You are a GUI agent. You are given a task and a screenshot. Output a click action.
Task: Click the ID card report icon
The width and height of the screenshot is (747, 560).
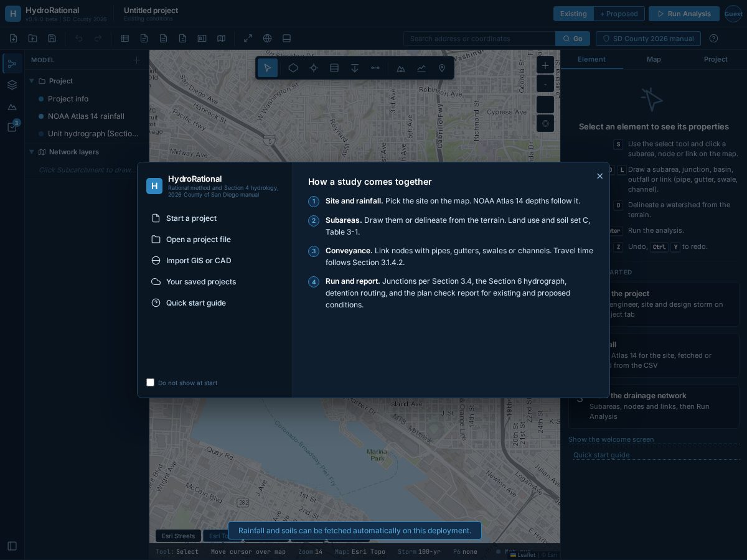pyautogui.click(x=202, y=39)
